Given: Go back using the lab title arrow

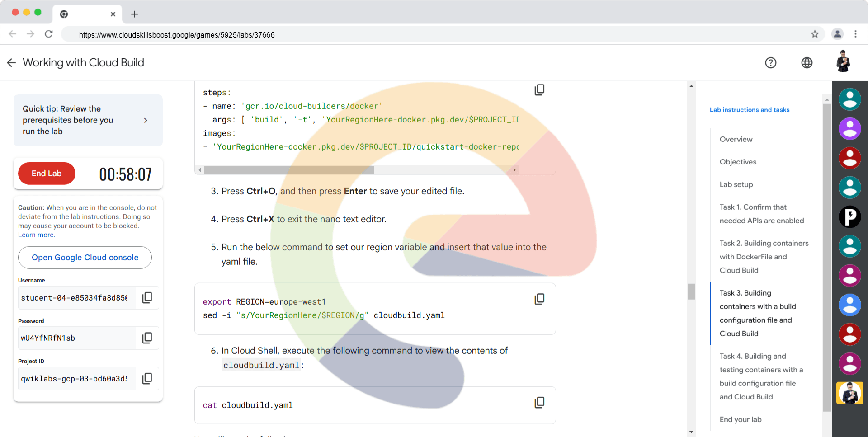Looking at the screenshot, I should click(12, 63).
